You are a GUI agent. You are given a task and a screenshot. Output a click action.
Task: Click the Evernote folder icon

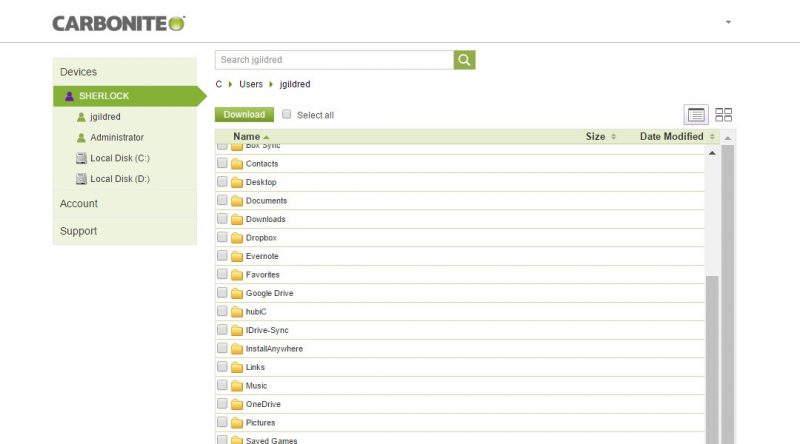237,256
